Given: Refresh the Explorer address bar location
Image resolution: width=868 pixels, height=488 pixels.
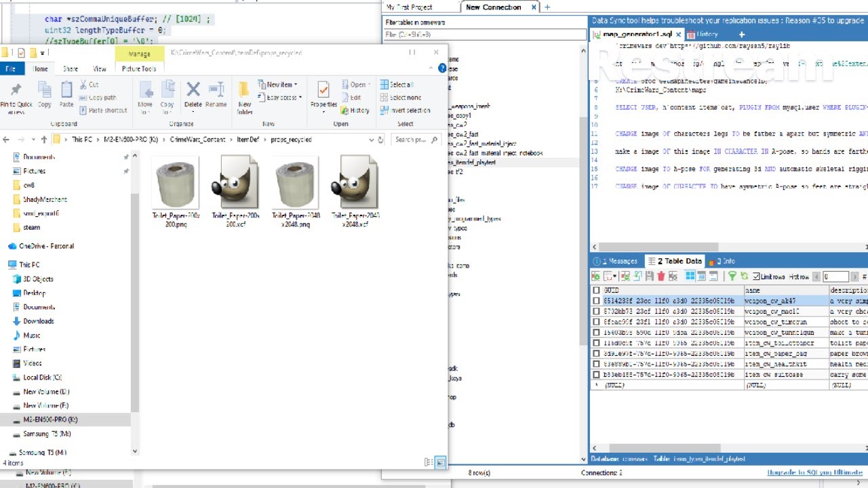Looking at the screenshot, I should point(382,140).
